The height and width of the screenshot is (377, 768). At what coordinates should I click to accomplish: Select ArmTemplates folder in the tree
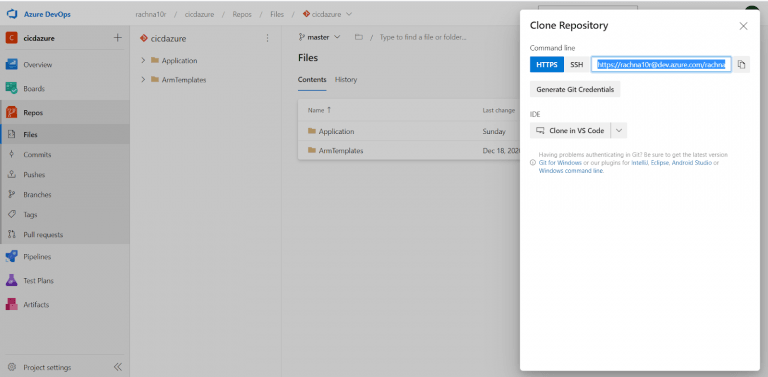tap(184, 80)
